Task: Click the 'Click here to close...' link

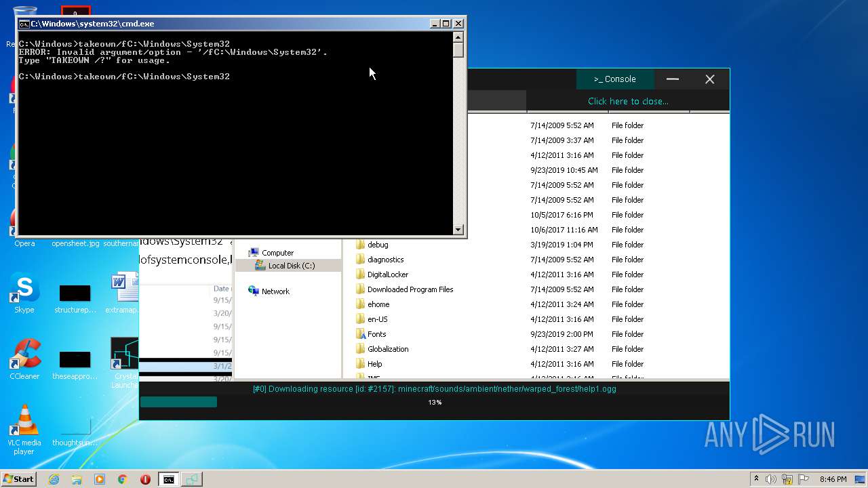Action: click(628, 101)
